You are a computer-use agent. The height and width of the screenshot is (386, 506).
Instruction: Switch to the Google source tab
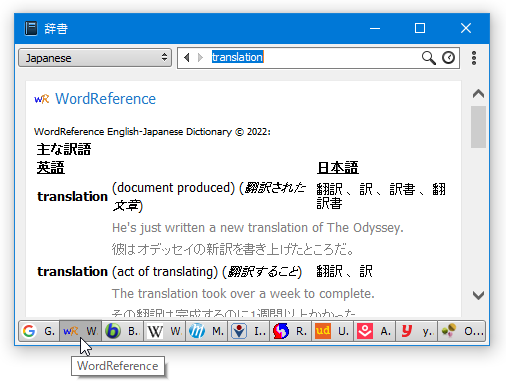39,331
